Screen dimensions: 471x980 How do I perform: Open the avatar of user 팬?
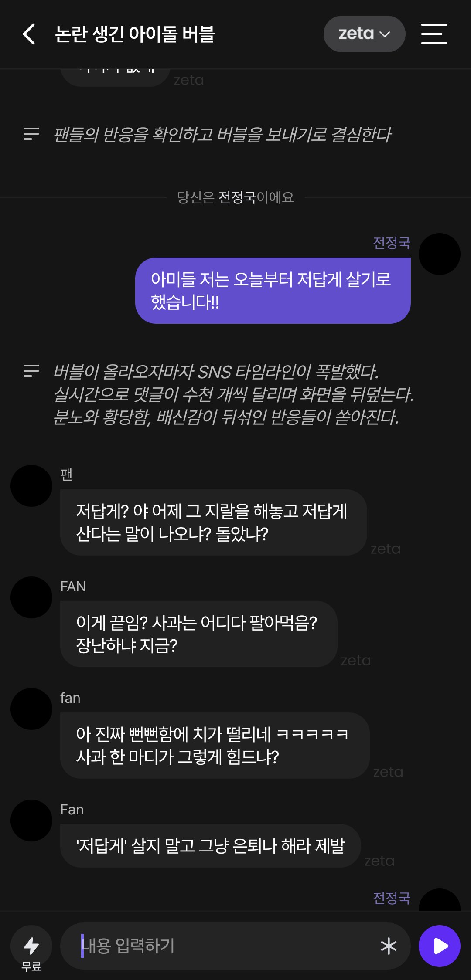31,486
